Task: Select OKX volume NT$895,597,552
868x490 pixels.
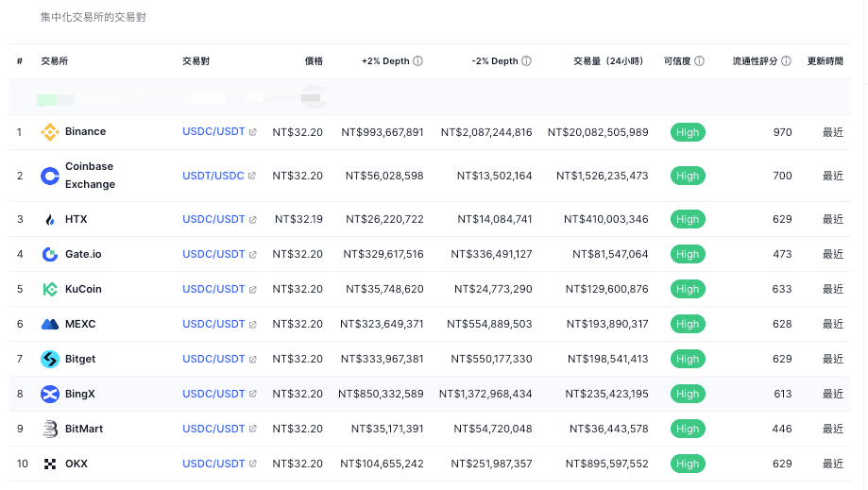Action: 606,464
